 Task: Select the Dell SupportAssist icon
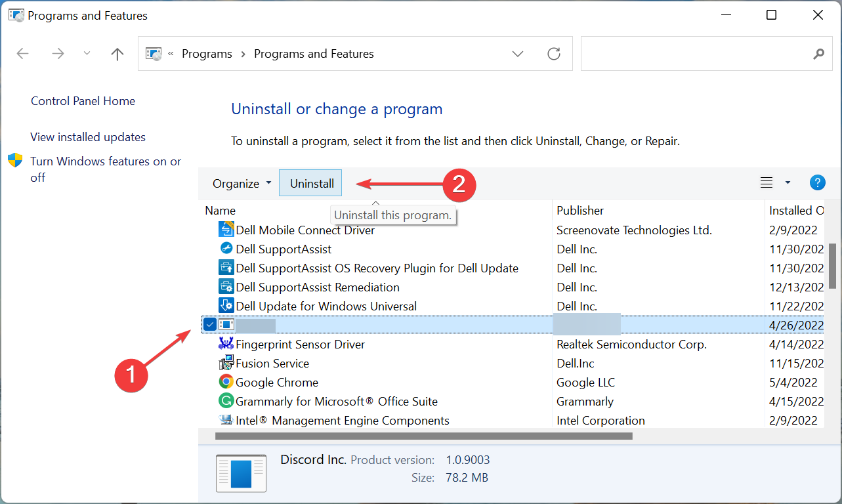point(226,249)
